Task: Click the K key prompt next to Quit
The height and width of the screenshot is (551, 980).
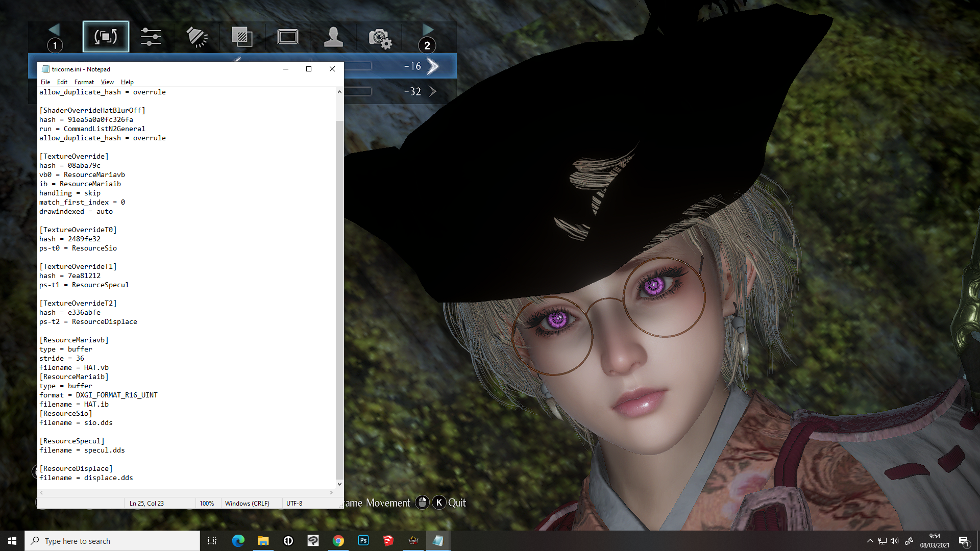Action: tap(439, 503)
